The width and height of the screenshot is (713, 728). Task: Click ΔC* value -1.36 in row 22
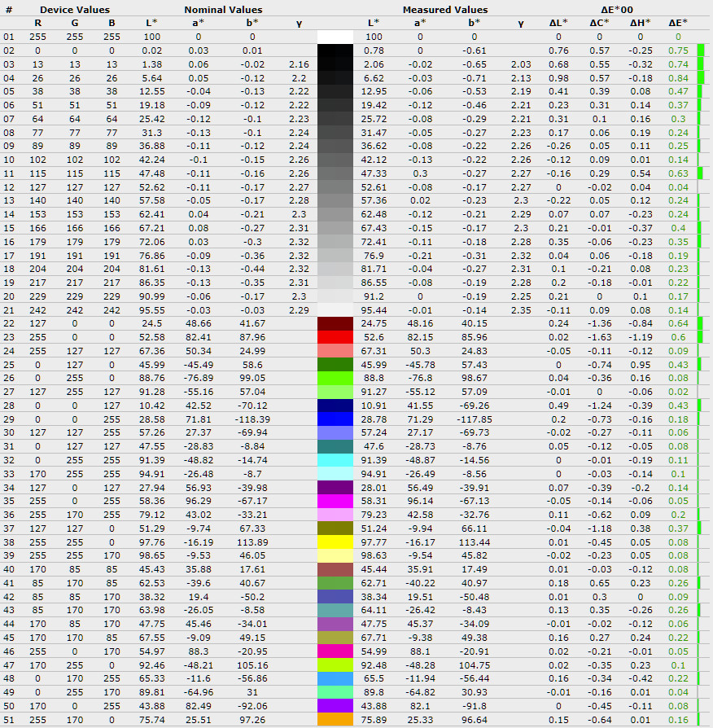pos(599,323)
